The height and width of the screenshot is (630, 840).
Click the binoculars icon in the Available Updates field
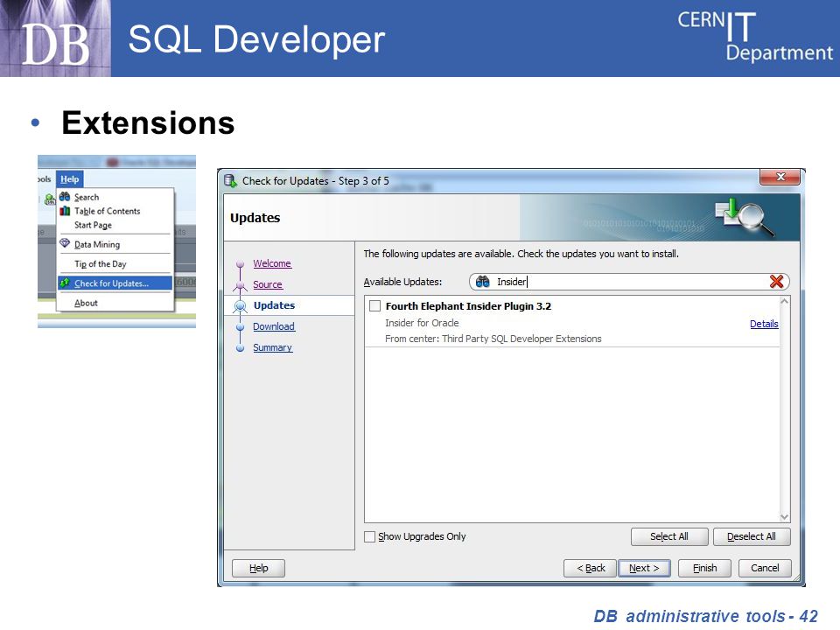(483, 282)
